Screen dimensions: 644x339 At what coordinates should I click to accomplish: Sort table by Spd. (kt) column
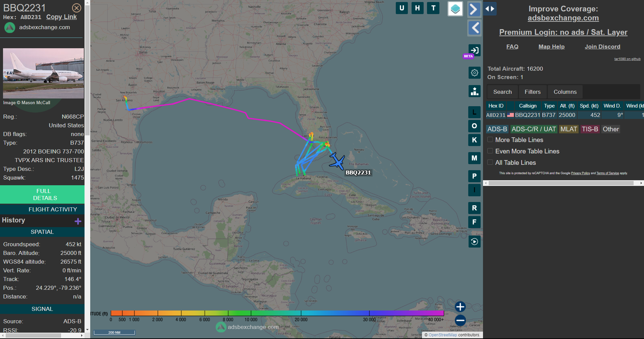(x=589, y=106)
